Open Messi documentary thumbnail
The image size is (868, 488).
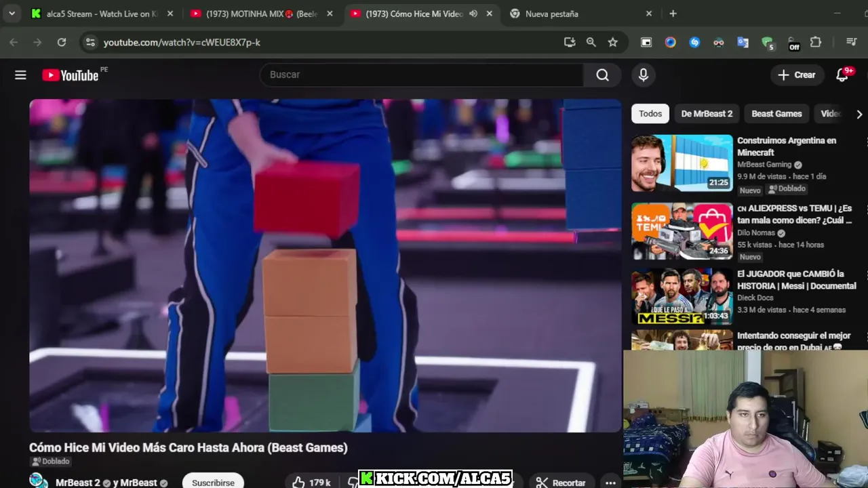(682, 297)
